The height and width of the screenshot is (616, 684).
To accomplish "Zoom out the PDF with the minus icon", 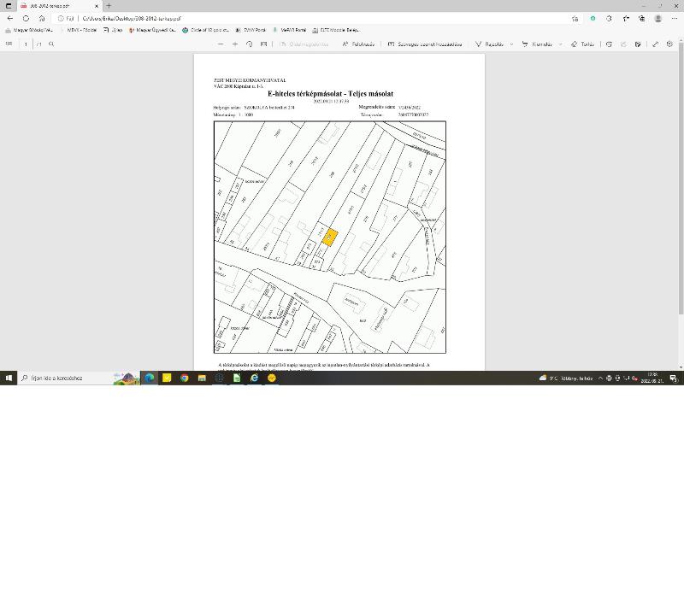I will click(x=221, y=44).
